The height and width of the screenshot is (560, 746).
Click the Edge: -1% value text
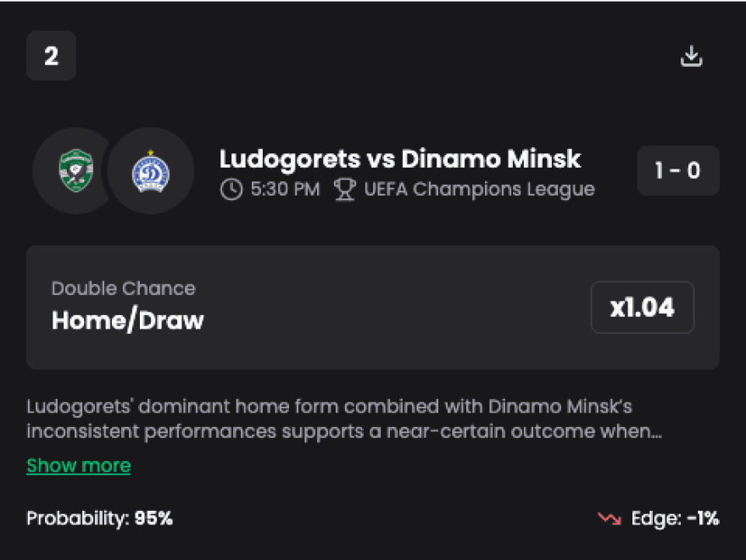click(675, 518)
